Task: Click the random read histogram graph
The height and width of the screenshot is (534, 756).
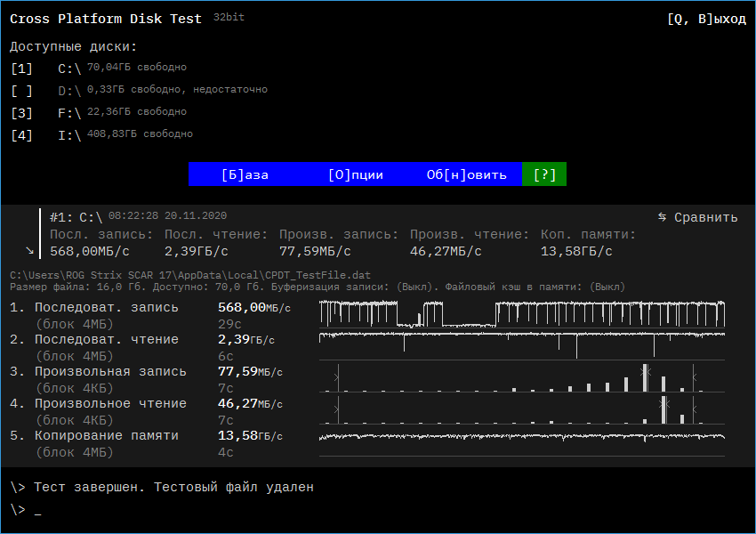Action: [522, 410]
